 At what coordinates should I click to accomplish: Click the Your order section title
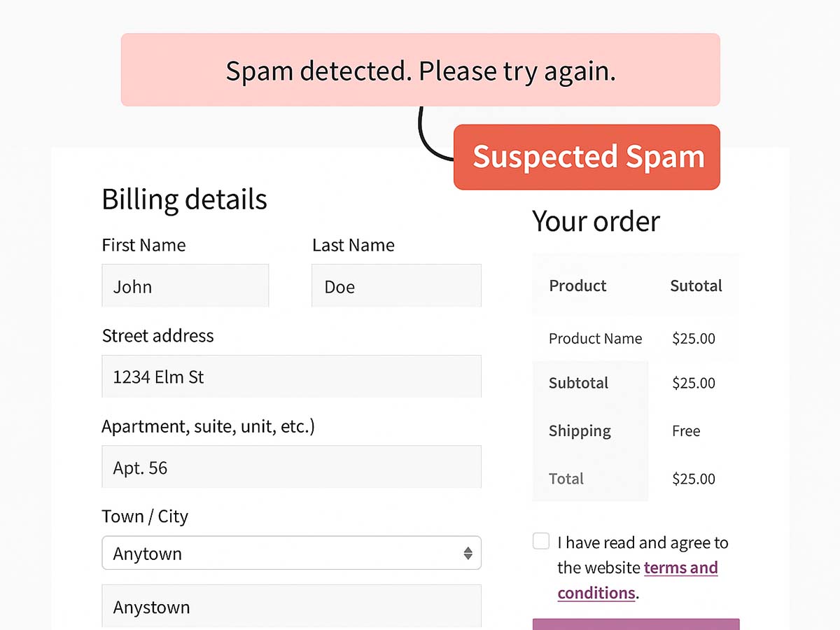[596, 221]
